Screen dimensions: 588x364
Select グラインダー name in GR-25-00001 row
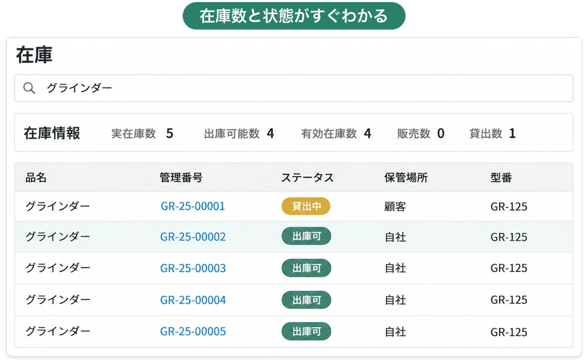58,206
